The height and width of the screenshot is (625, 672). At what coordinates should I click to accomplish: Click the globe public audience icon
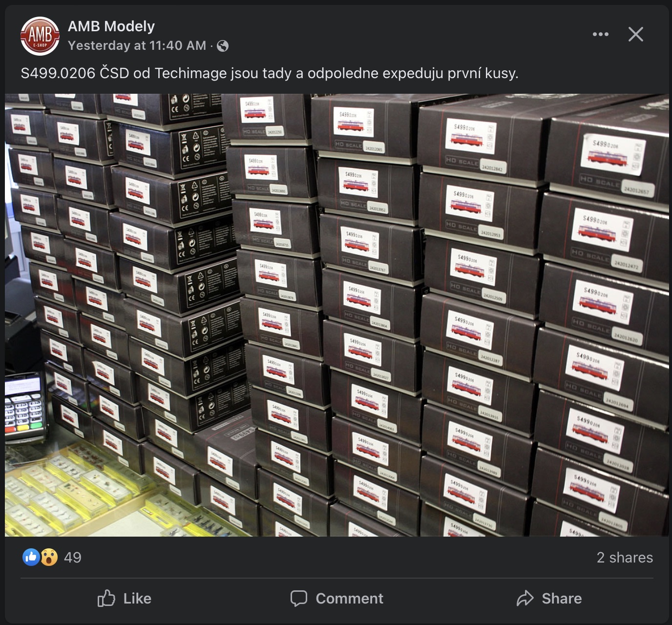coord(223,46)
